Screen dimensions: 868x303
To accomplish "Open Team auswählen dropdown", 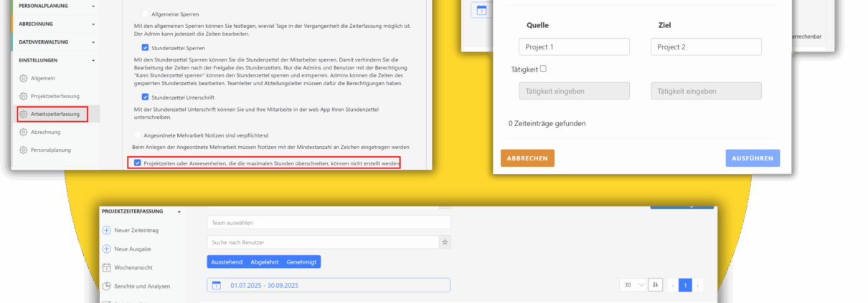I will coord(329,223).
